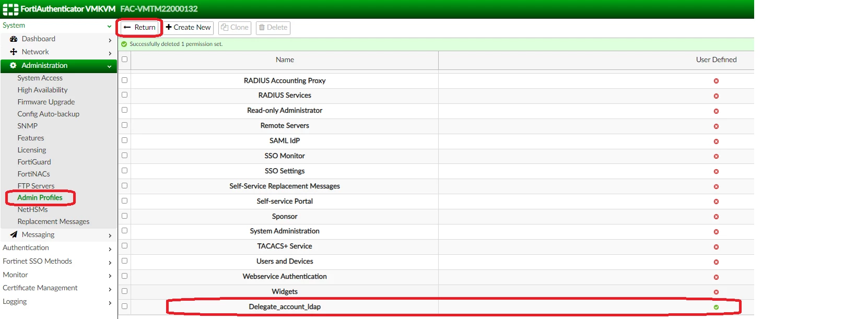Click the red status icon for Widgets

coord(716,292)
